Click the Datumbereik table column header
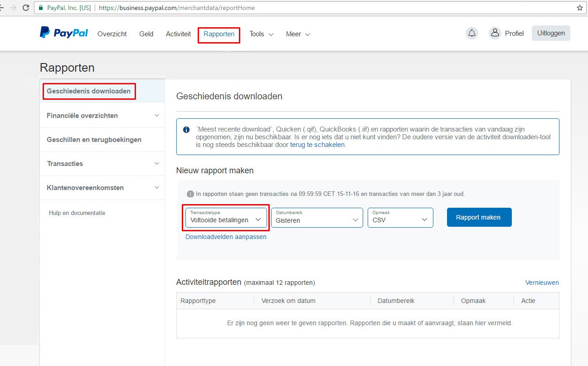The height and width of the screenshot is (366, 588). pos(396,301)
